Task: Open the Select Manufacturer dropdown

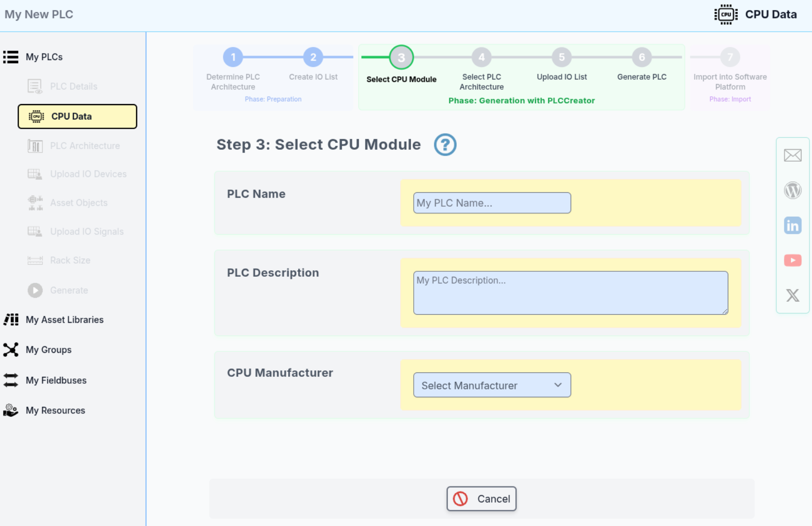Action: 491,385
